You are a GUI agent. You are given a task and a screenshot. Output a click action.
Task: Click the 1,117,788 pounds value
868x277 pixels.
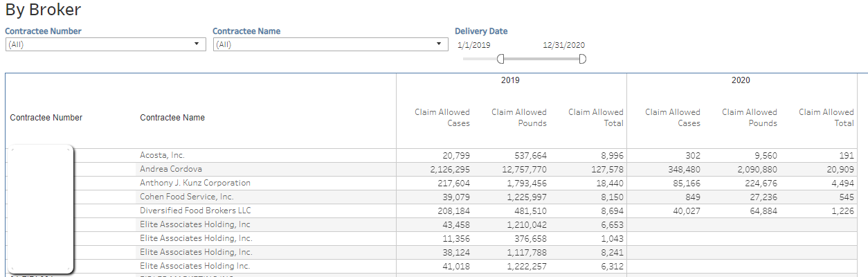pos(527,253)
